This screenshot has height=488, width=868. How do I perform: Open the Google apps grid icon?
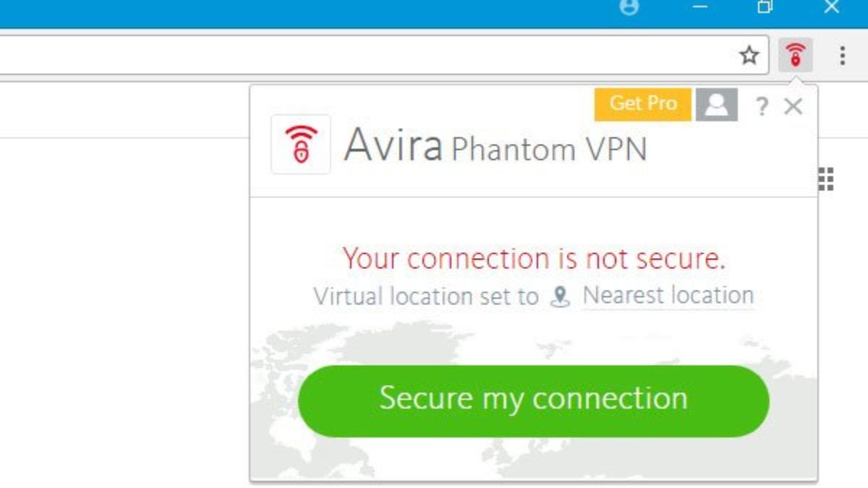click(x=826, y=179)
